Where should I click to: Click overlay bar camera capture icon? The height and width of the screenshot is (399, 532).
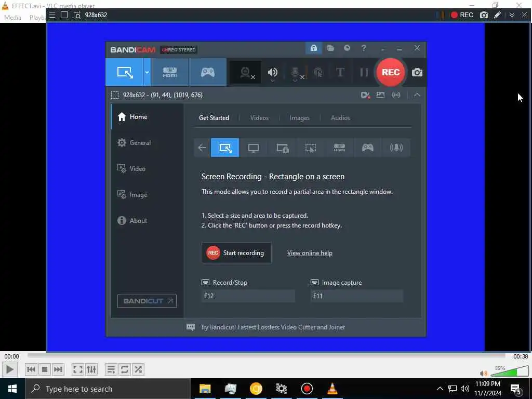(484, 15)
